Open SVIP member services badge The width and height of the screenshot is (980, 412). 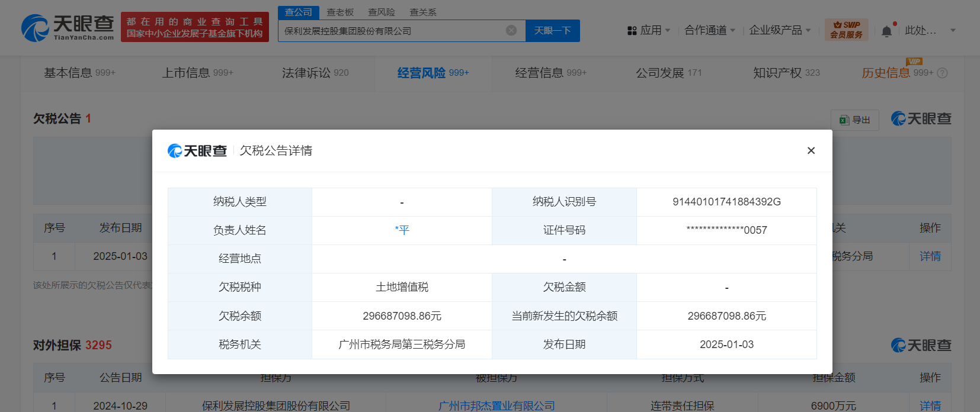[x=846, y=30]
